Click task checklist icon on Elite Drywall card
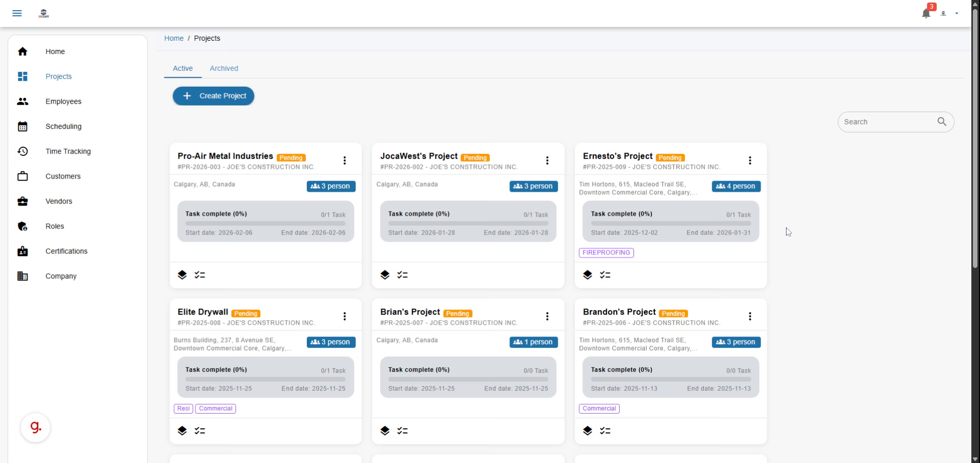Screen dimensions: 980x463 pyautogui.click(x=200, y=431)
